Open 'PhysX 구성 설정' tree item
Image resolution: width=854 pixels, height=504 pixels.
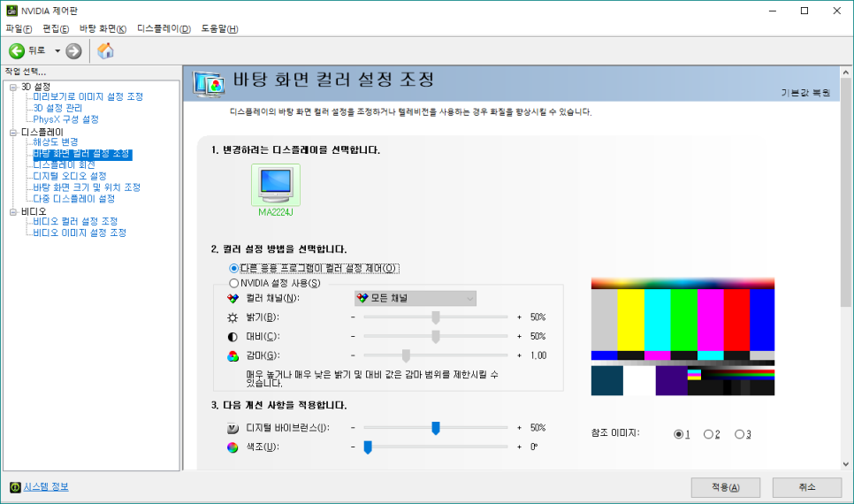pos(65,119)
